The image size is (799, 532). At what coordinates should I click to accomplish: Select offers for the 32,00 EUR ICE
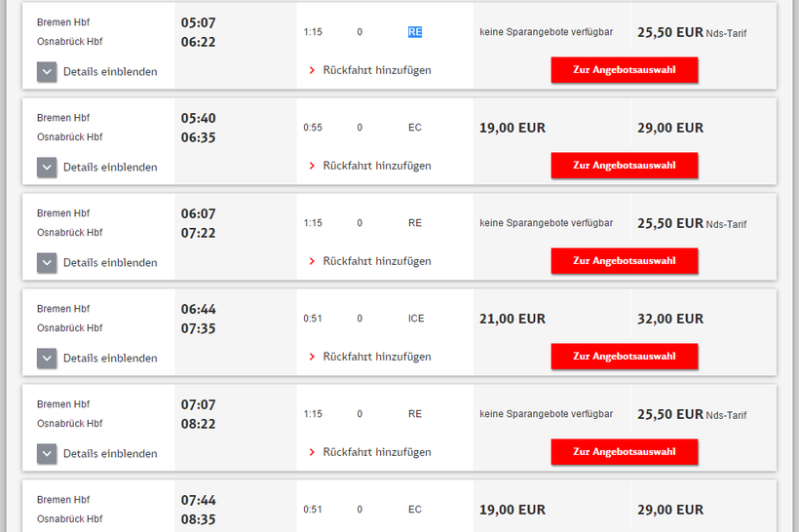pos(624,357)
